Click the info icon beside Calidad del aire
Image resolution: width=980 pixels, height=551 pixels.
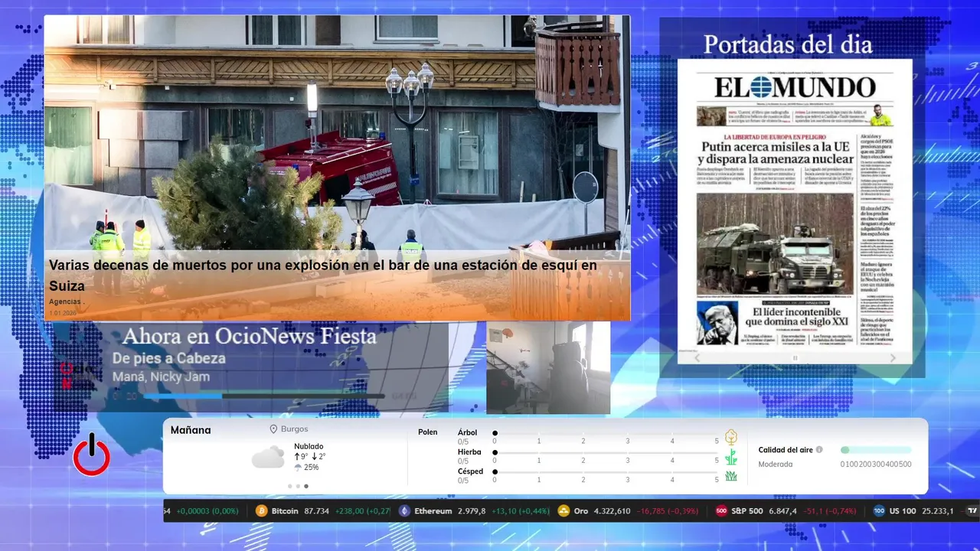819,450
